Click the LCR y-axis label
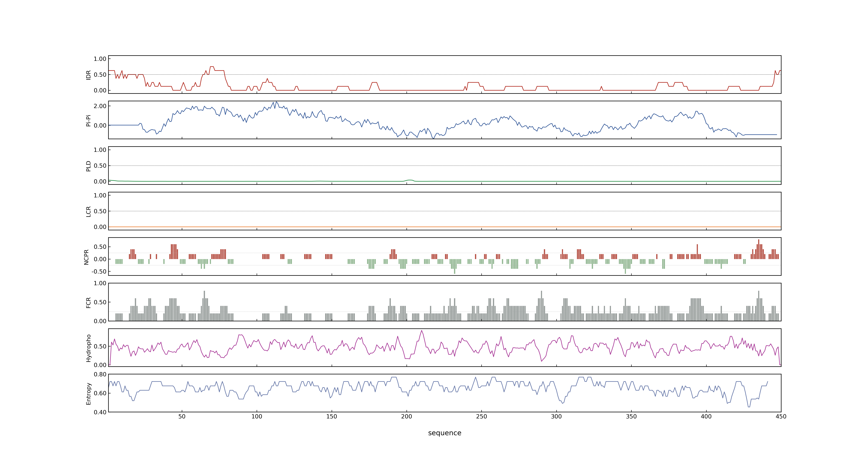The image size is (868, 463). 88,211
